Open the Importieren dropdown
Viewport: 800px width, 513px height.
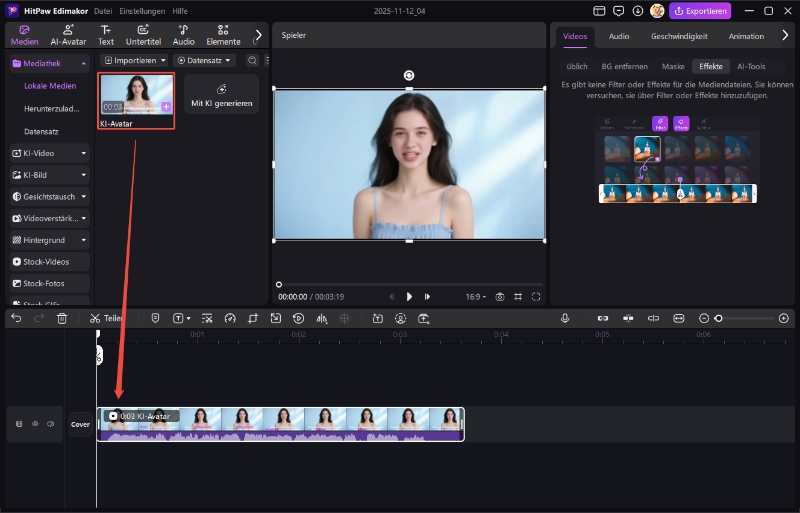[135, 61]
